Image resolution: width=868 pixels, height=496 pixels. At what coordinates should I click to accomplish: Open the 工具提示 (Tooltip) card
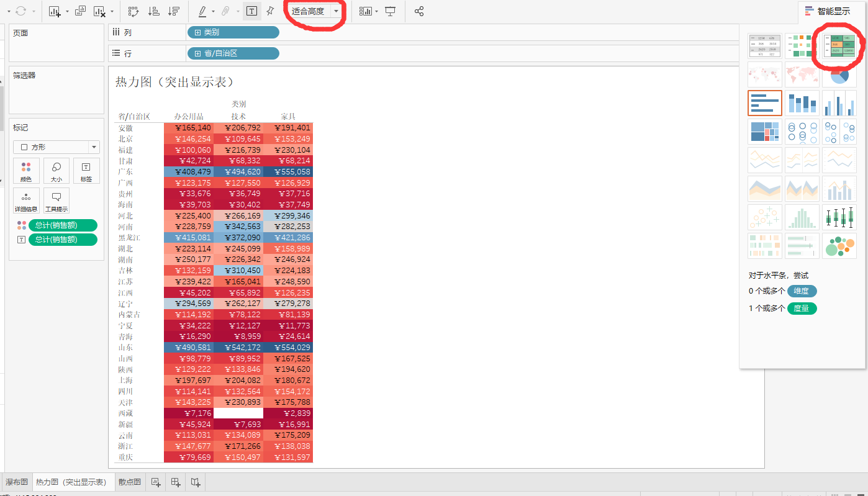[56, 200]
